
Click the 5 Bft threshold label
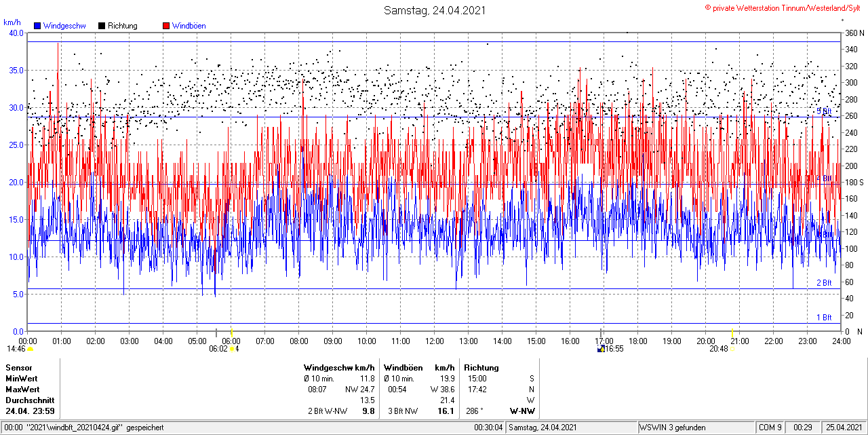(824, 111)
